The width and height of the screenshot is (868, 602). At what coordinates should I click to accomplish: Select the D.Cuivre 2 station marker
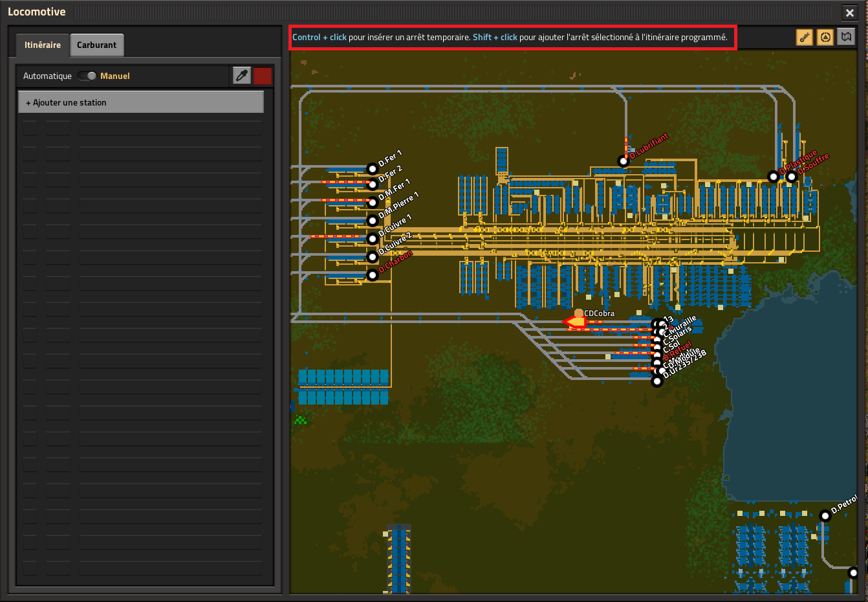pyautogui.click(x=372, y=257)
